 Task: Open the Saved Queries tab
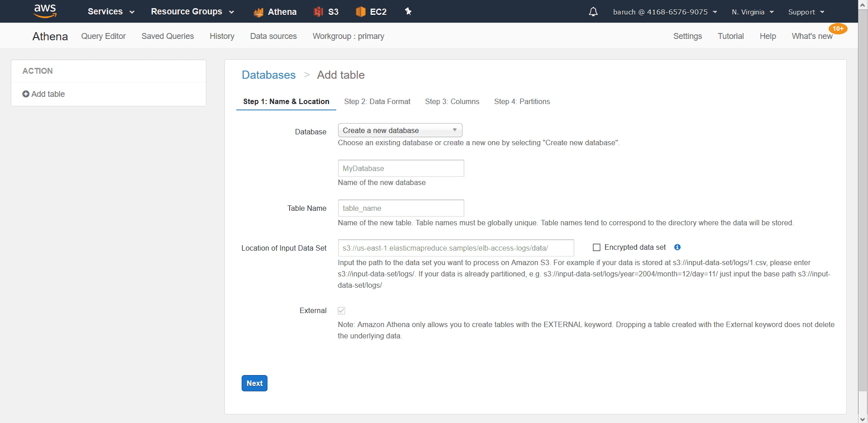pos(167,36)
